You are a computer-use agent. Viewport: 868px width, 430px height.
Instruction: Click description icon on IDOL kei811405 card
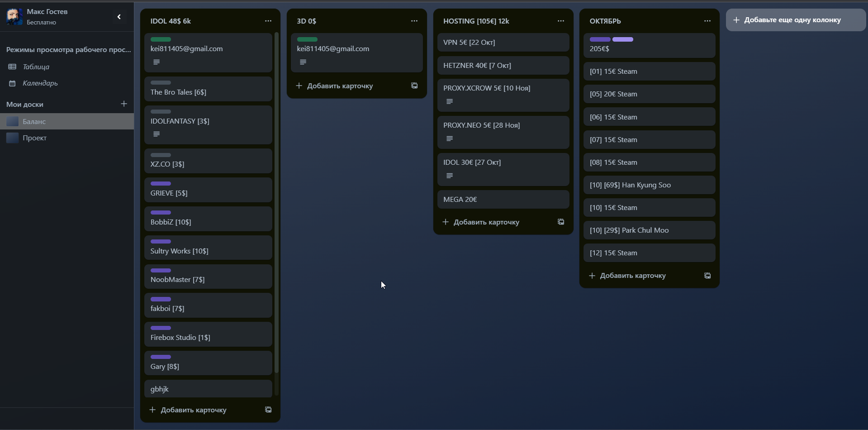157,62
